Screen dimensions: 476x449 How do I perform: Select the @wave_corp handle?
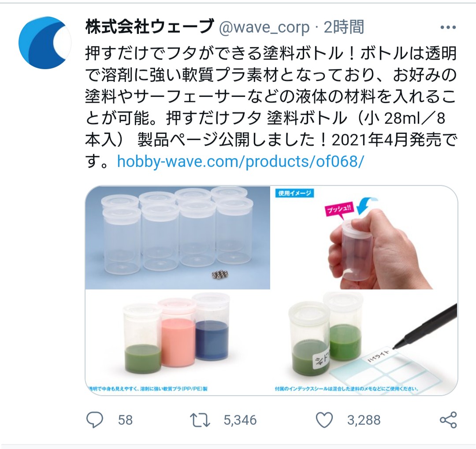point(264,28)
